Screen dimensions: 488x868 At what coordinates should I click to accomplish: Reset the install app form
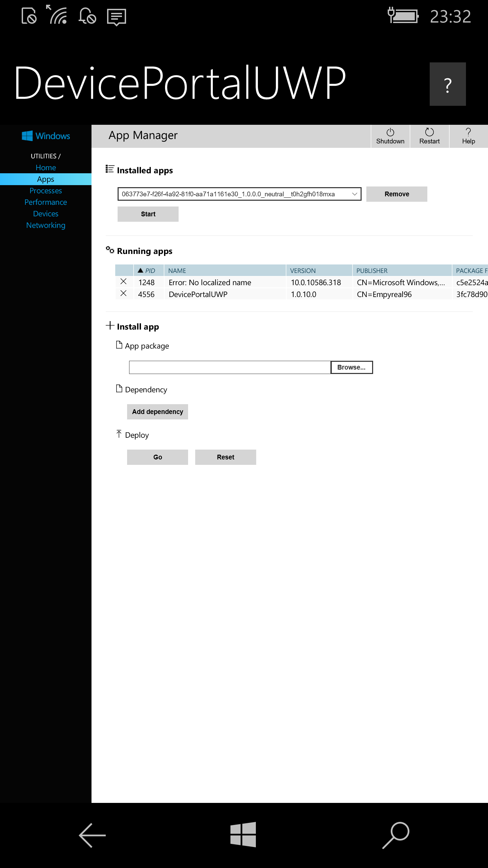(226, 457)
